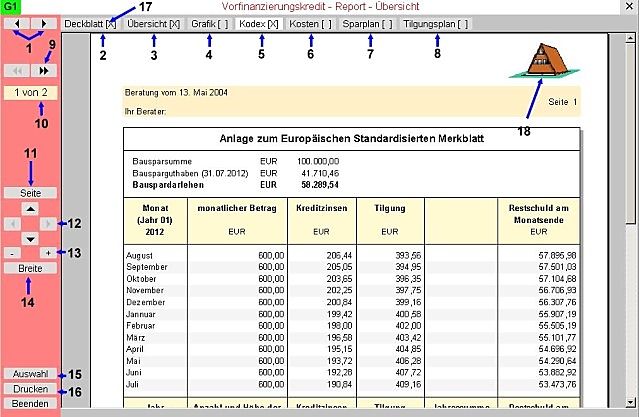Open the Übersicht tab
639x417 pixels.
153,23
